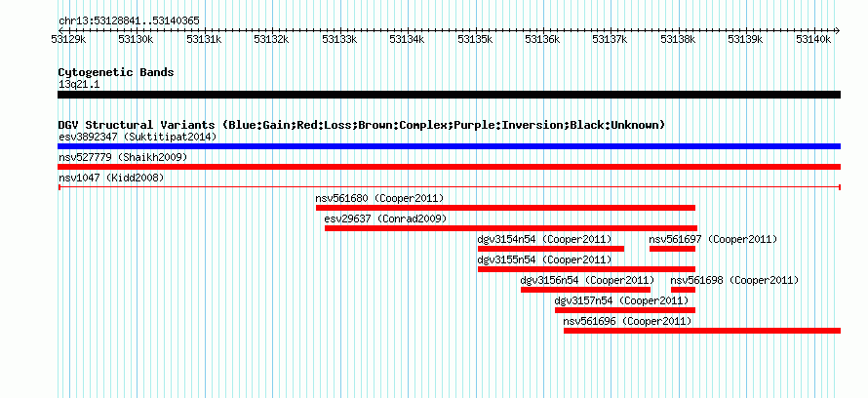Click the 53132k ruler position
The width and height of the screenshot is (868, 398).
tap(272, 39)
